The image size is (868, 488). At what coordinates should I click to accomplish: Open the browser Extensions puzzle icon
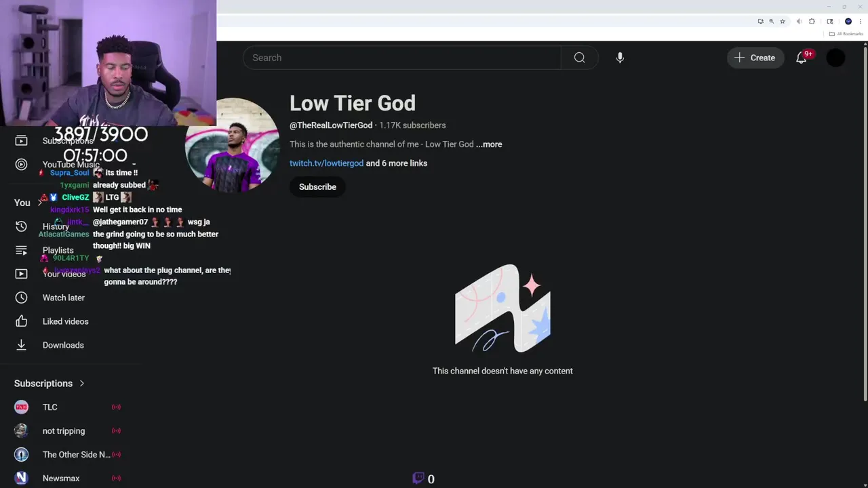pos(812,22)
